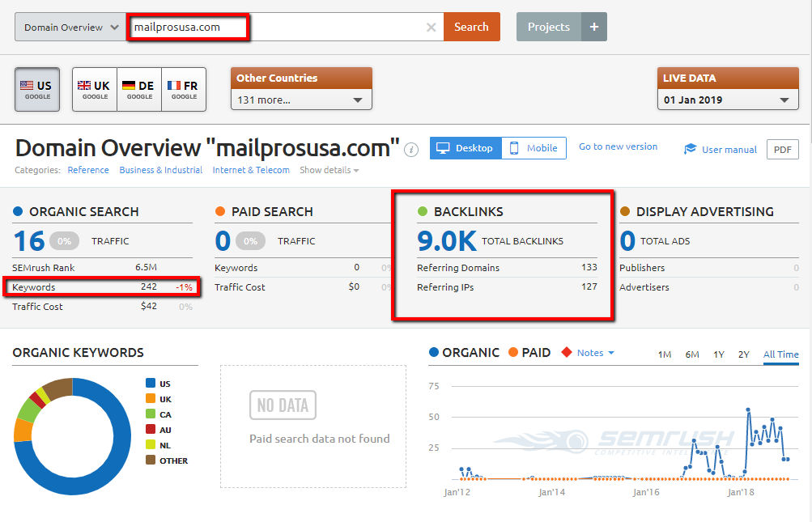
Task: Open the Live Data date dropdown
Action: tap(728, 100)
